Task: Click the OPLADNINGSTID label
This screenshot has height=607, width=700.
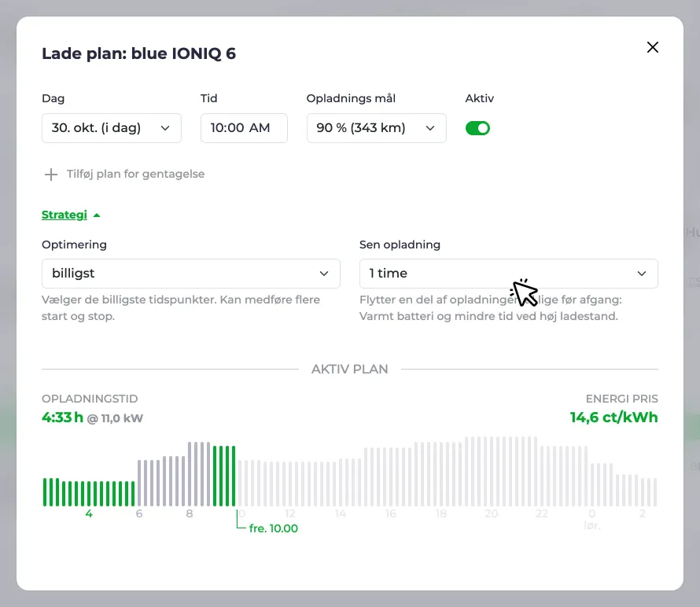Action: (x=90, y=399)
